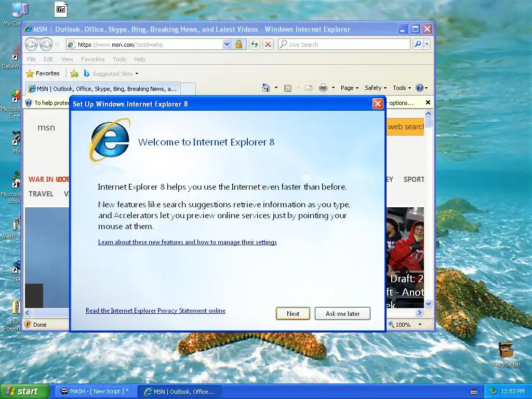This screenshot has width=532, height=399.
Task: Open a new blank tab
Action: (188, 89)
